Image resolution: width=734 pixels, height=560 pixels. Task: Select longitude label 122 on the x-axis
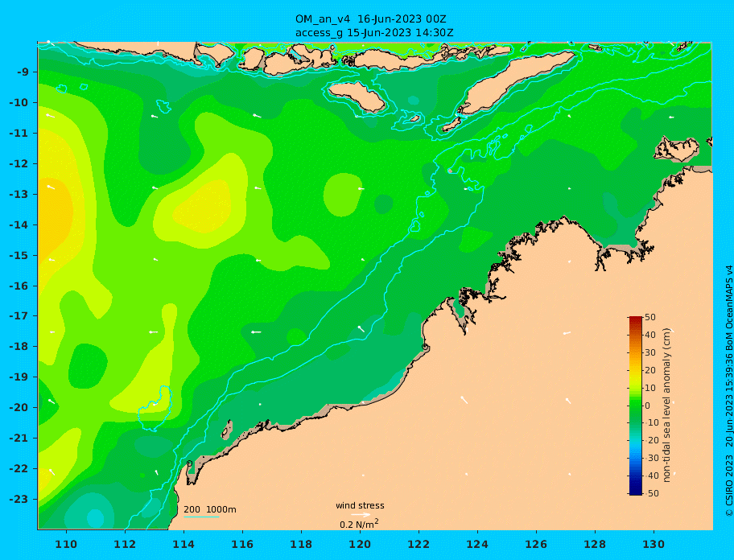(x=419, y=544)
